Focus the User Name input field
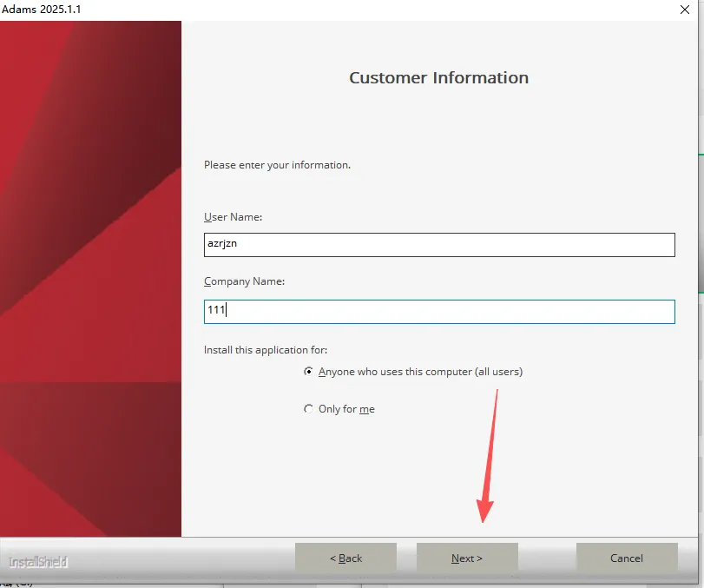704x588 pixels. click(x=439, y=245)
